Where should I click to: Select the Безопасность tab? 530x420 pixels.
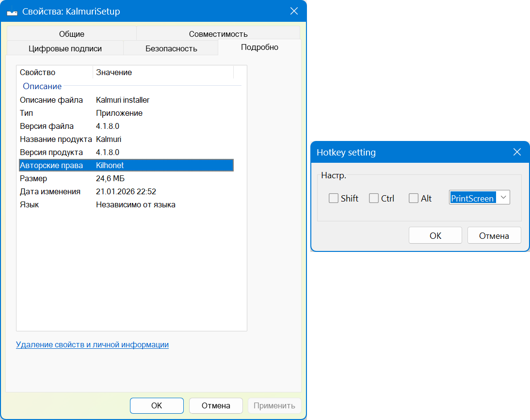pos(171,48)
